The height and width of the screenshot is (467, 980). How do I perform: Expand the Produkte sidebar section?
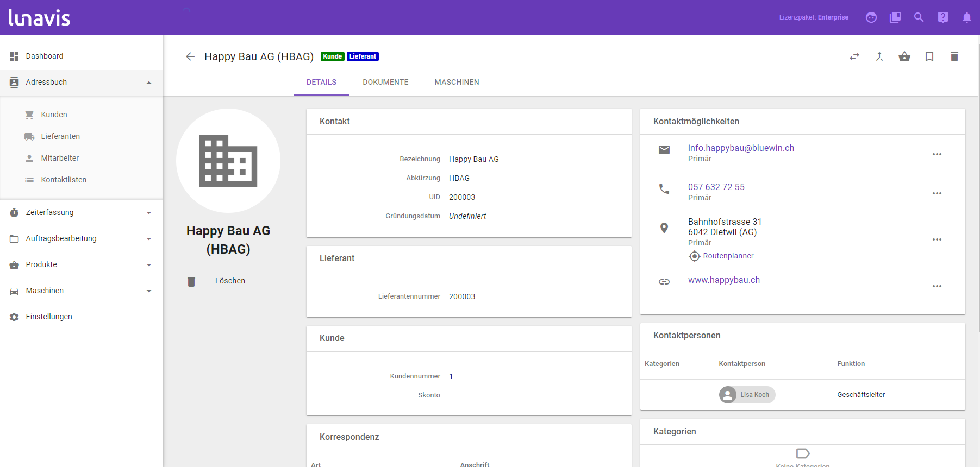149,265
